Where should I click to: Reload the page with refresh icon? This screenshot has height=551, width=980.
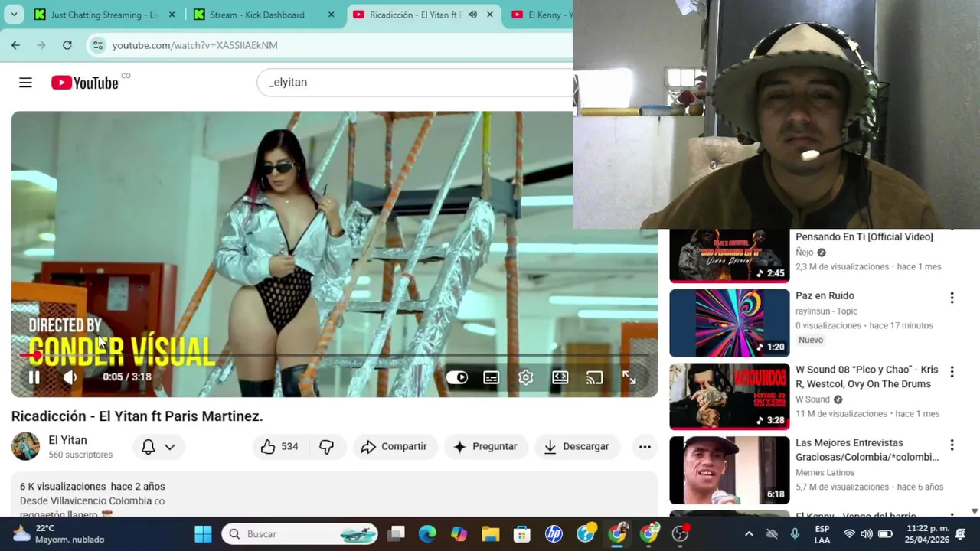pyautogui.click(x=67, y=45)
